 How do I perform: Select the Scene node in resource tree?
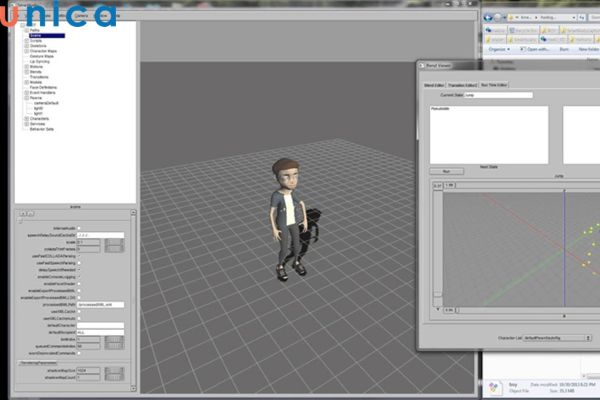tap(36, 35)
